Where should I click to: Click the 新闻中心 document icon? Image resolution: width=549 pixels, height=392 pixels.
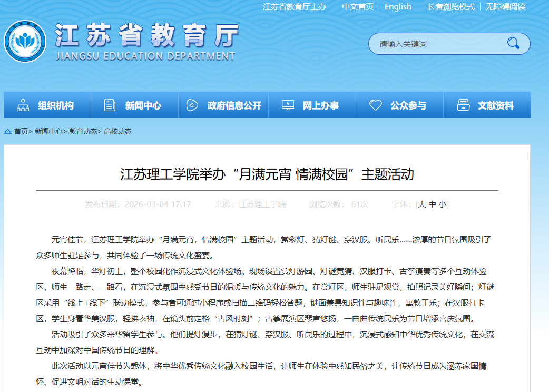(110, 105)
